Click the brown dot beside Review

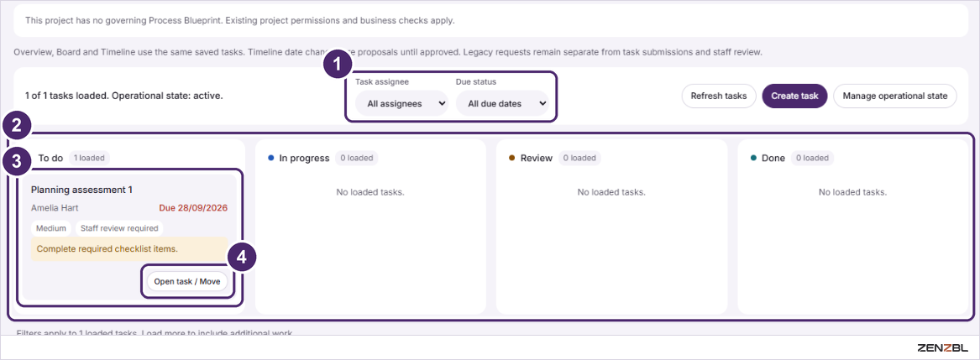pos(512,158)
